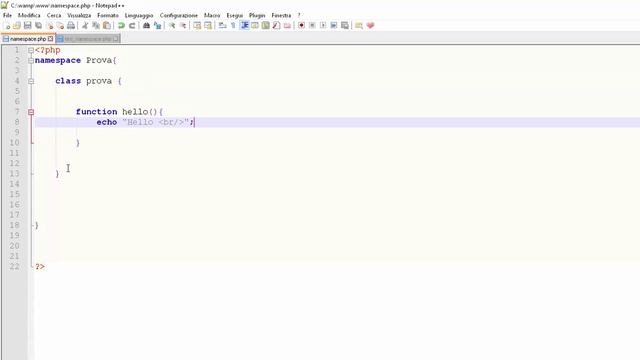Screen dimensions: 640x360
Task: Open the Function List panel icon
Action: tap(276, 25)
